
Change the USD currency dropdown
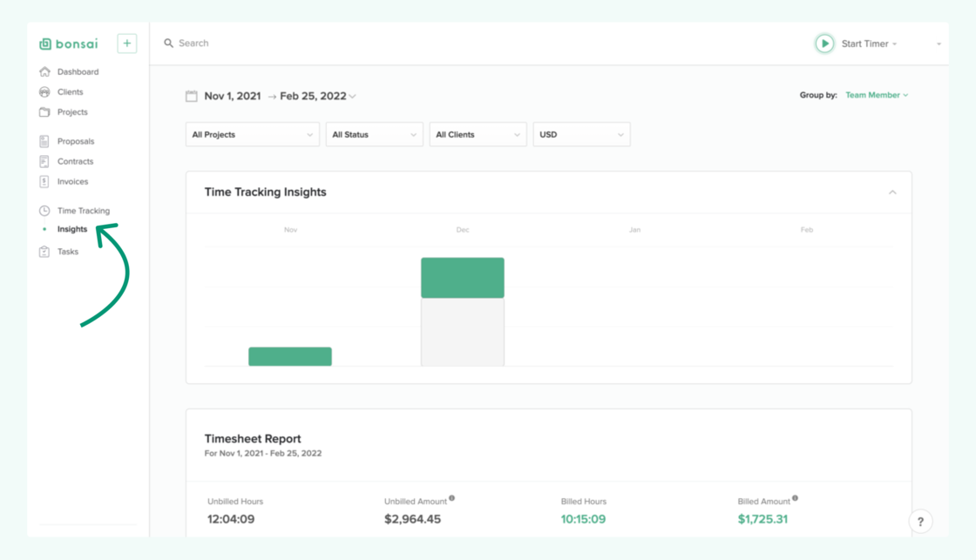click(x=581, y=134)
